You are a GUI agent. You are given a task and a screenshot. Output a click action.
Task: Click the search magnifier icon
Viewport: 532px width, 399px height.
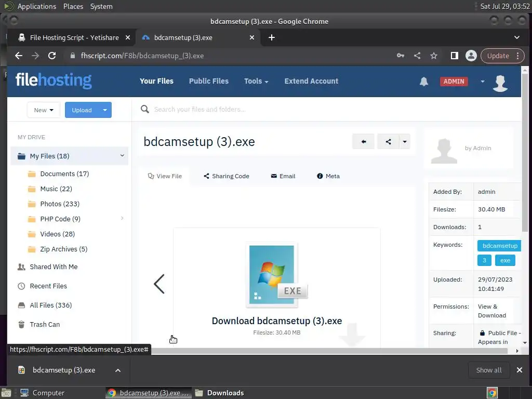click(x=145, y=109)
